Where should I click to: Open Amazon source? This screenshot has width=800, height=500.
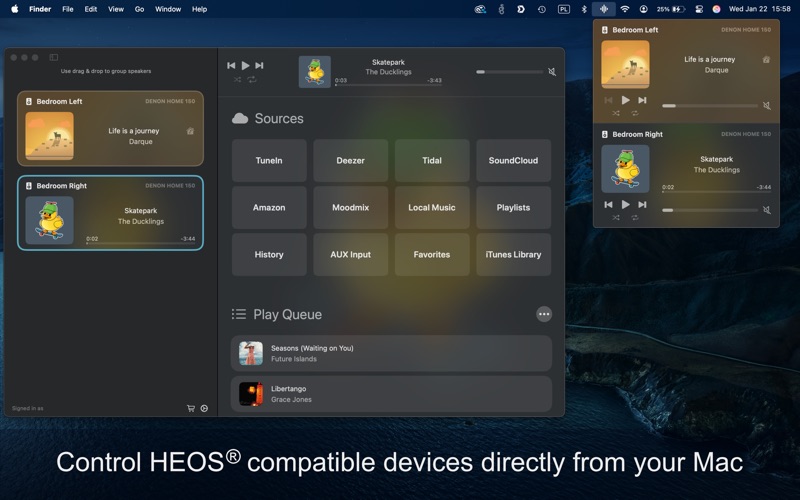coord(269,208)
